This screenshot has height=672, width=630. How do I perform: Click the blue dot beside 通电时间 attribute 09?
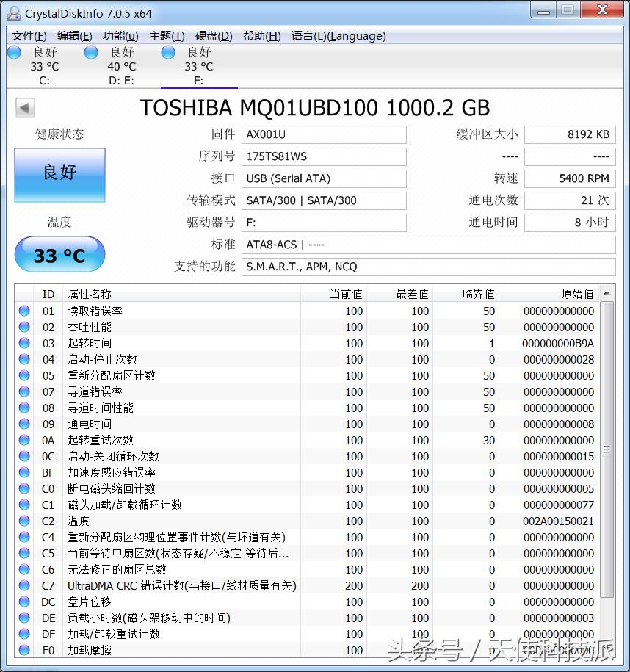click(x=23, y=424)
